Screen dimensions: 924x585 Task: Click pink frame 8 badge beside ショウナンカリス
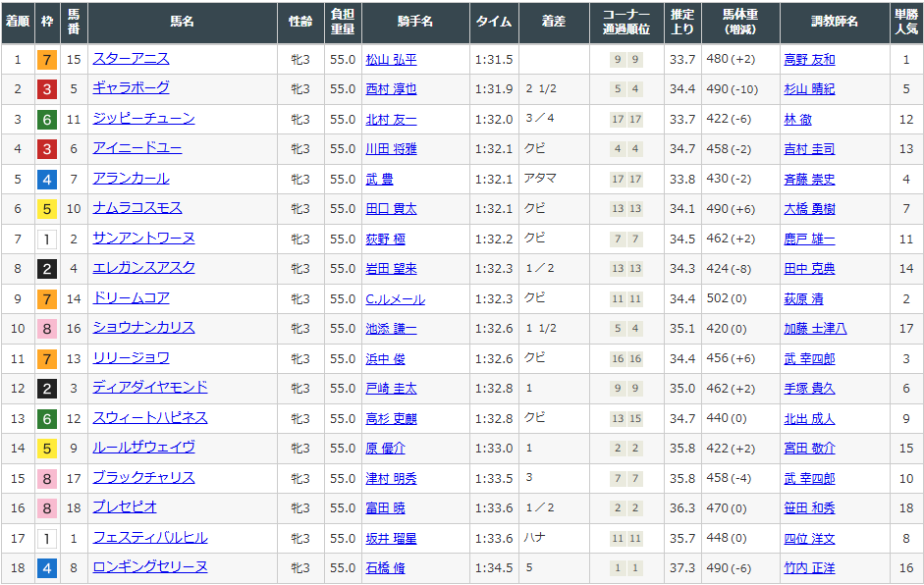tap(46, 329)
